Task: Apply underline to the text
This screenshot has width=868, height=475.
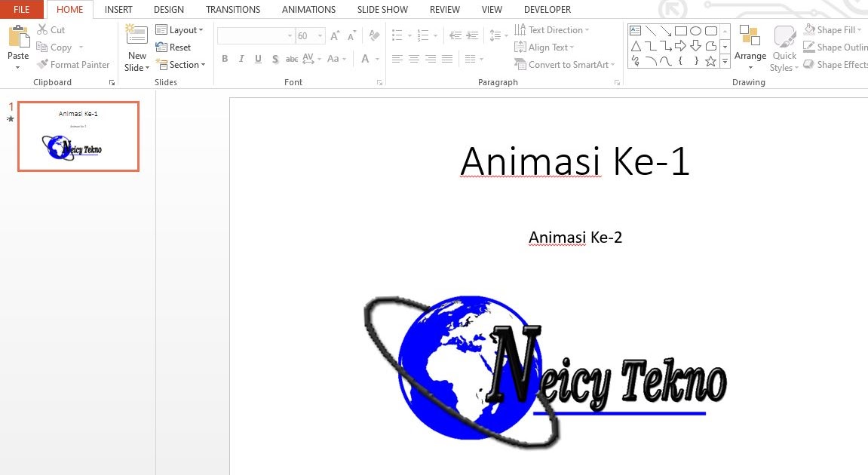Action: [x=258, y=58]
